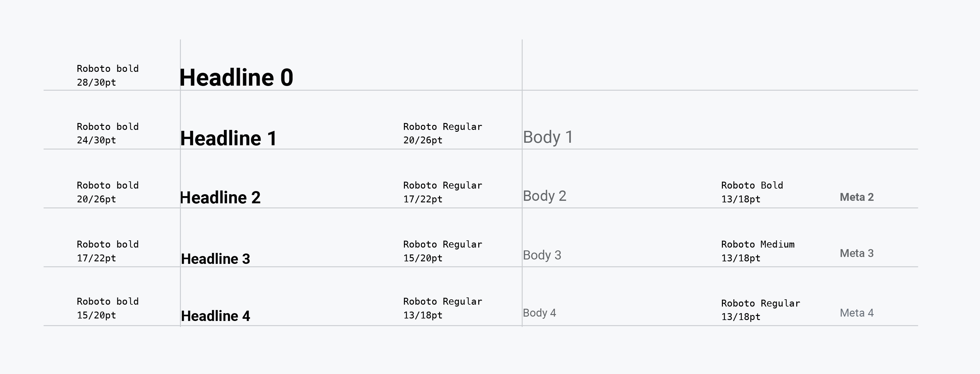Select the Meta 2 bold text

tap(856, 197)
